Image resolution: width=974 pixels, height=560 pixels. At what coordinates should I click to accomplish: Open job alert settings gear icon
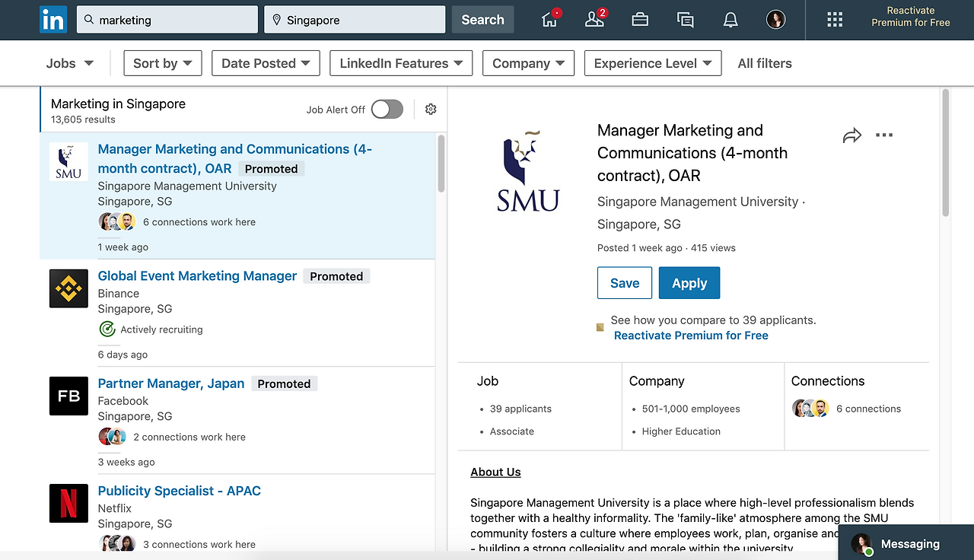tap(431, 110)
